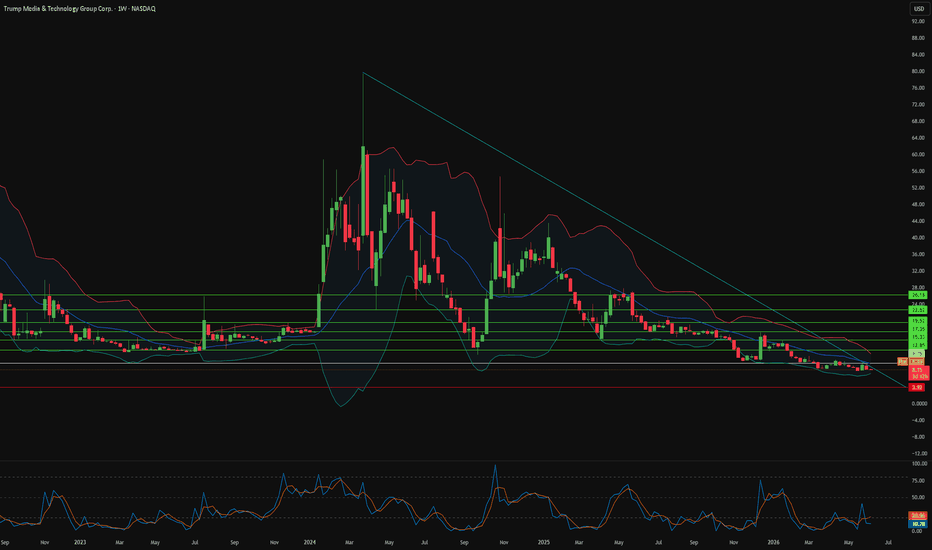
Task: Click 2023 on the time axis
Action: click(80, 542)
